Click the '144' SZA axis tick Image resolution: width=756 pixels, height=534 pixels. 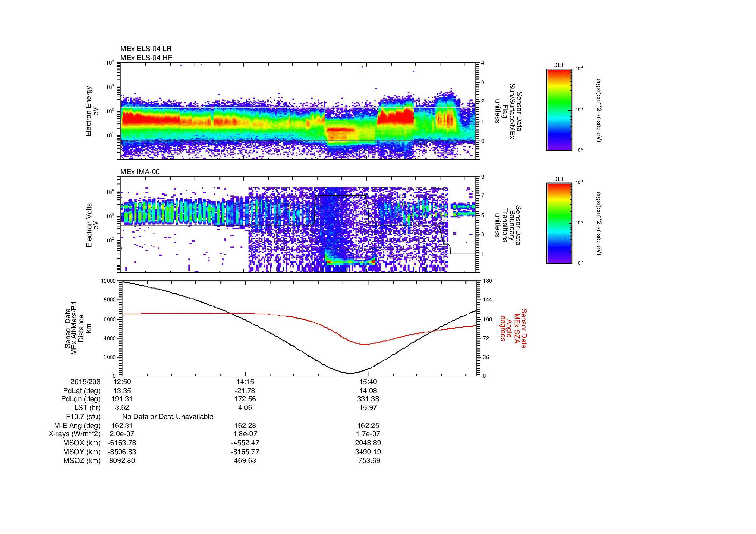click(x=487, y=300)
